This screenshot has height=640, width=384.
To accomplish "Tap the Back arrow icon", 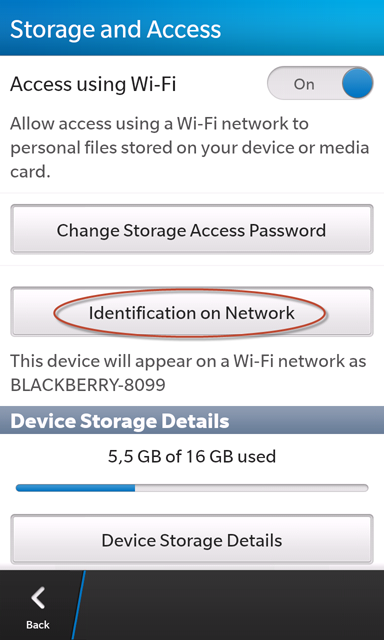I will (38, 598).
